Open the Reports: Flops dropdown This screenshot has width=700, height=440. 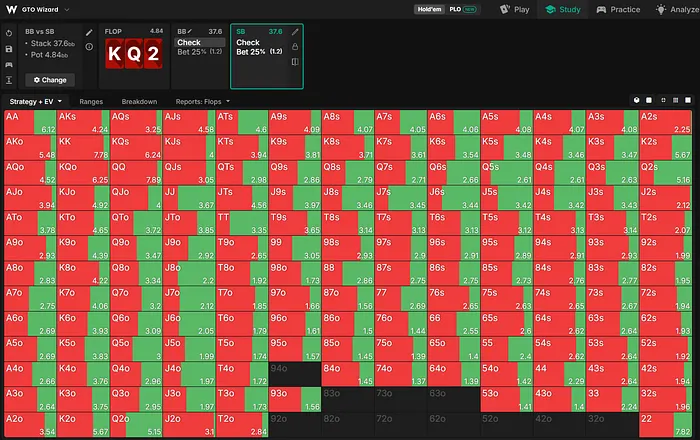[203, 102]
